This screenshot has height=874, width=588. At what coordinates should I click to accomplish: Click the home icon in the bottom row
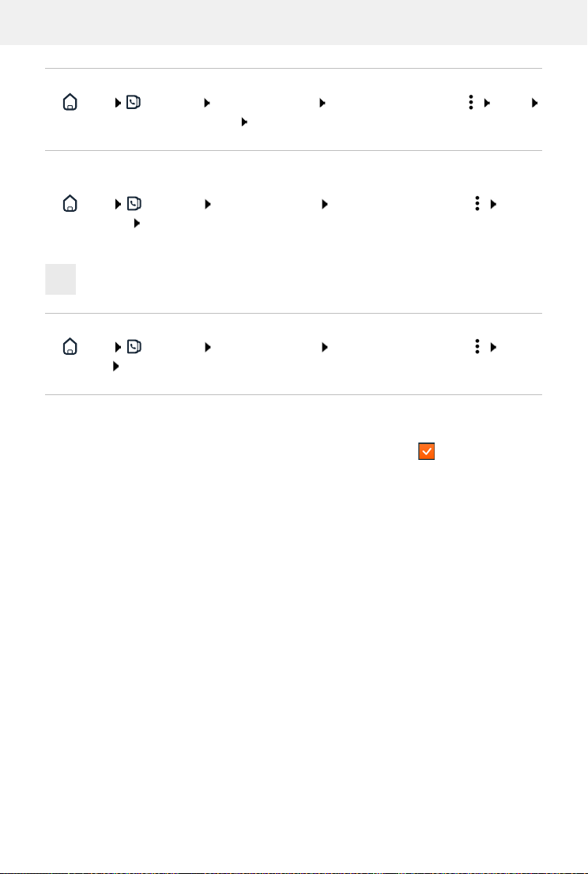pyautogui.click(x=70, y=345)
